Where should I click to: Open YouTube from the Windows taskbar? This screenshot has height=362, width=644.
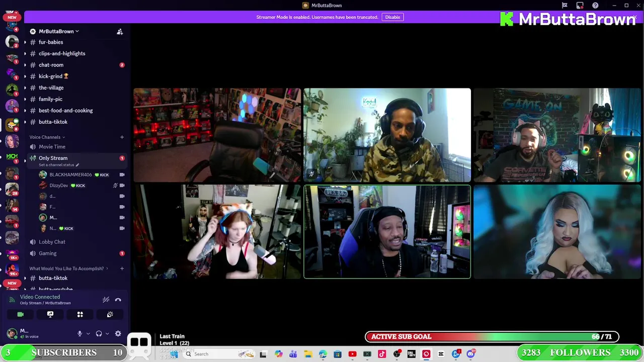click(352, 354)
